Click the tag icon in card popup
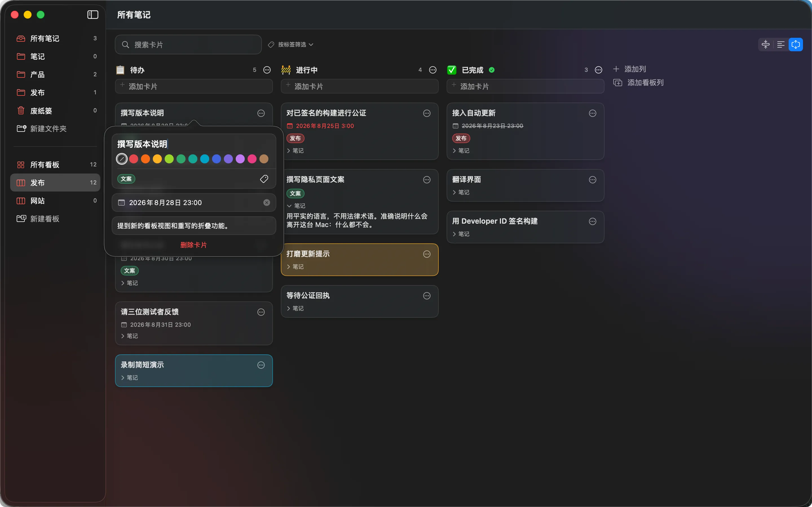 pyautogui.click(x=264, y=179)
